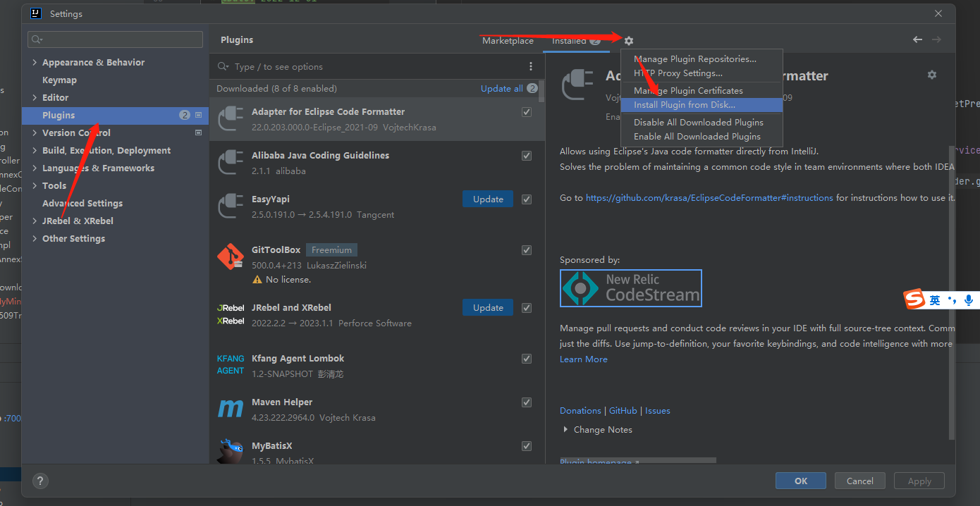
Task: Toggle the Maven Helper plugin checkbox
Action: click(527, 402)
